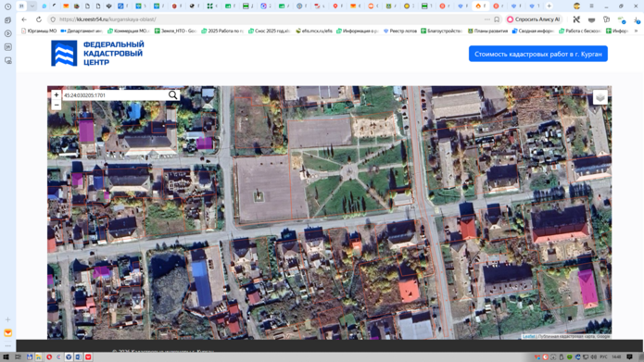Open the browser main menu hamburger

591,6
